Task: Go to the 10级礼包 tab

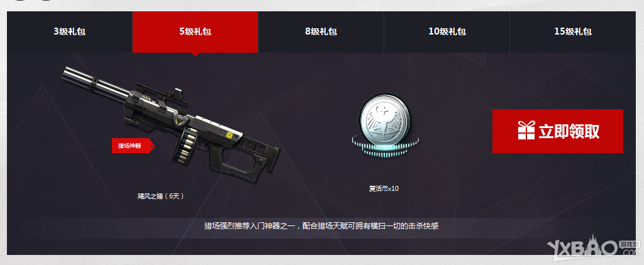Action: tap(447, 31)
